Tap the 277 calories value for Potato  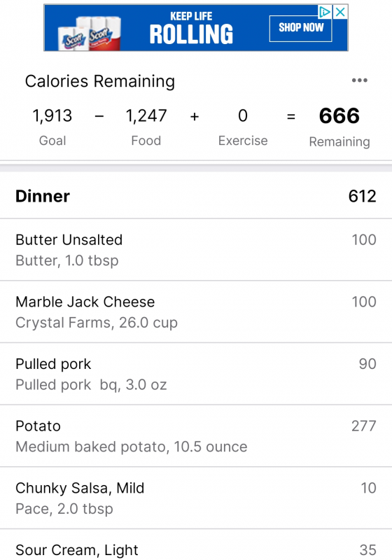(364, 426)
